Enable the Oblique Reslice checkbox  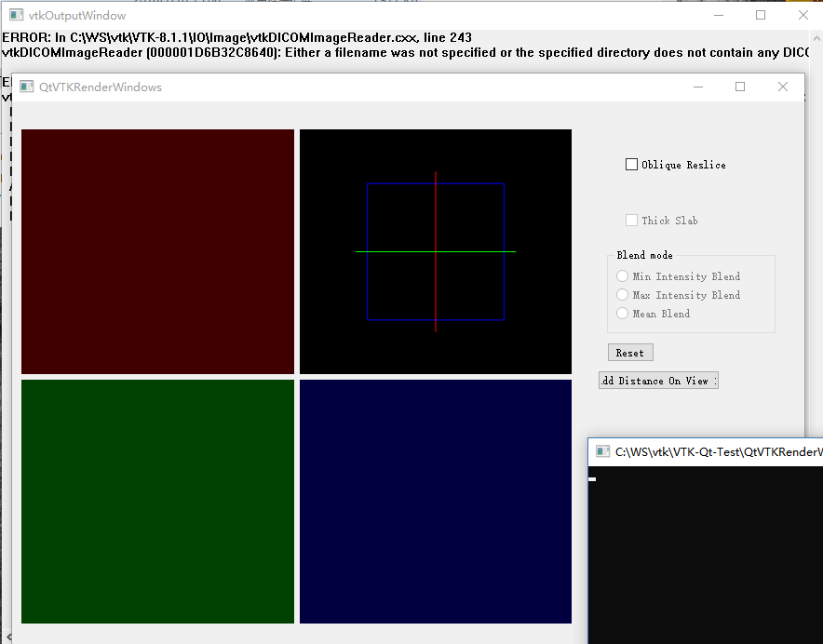tap(632, 165)
